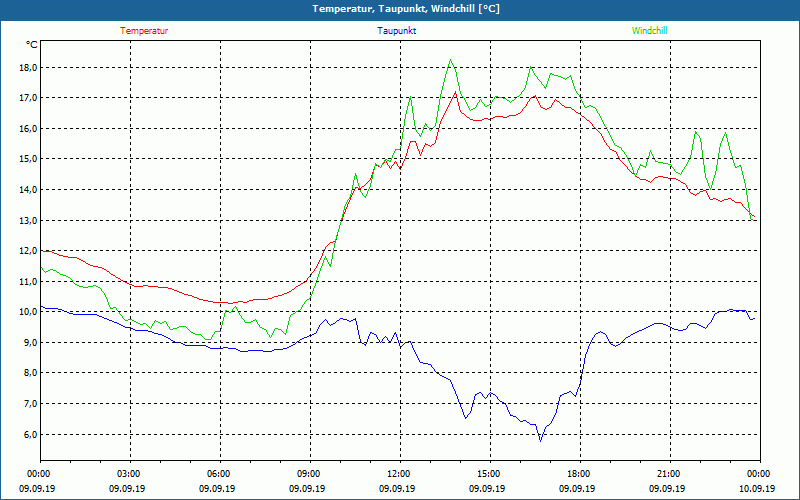Click the green Windchill curve's highest peak
This screenshot has height=500, width=800.
[x=451, y=60]
